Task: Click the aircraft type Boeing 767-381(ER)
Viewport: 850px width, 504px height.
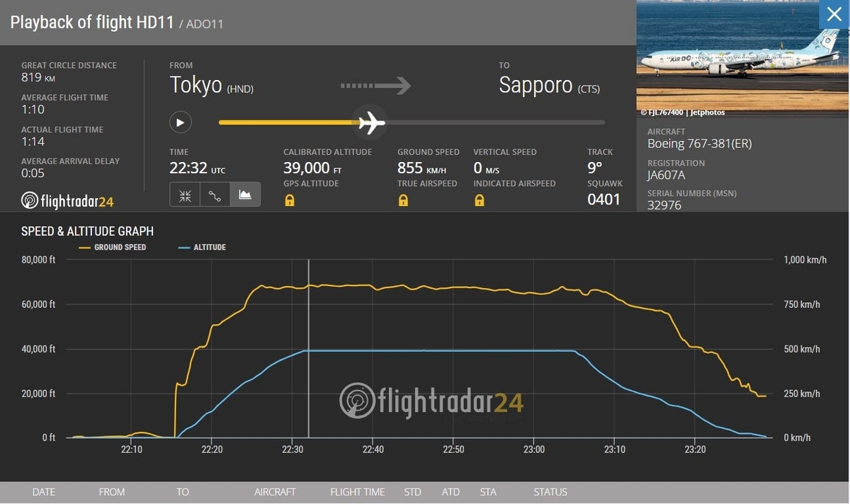Action: point(700,144)
